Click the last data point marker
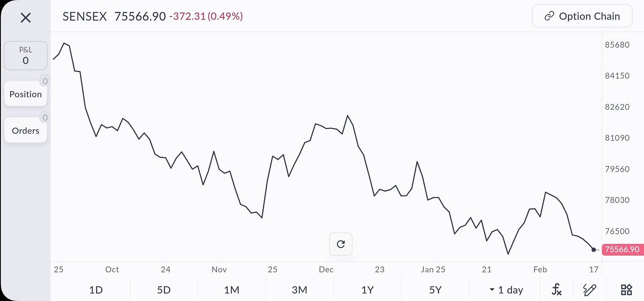 (x=594, y=250)
